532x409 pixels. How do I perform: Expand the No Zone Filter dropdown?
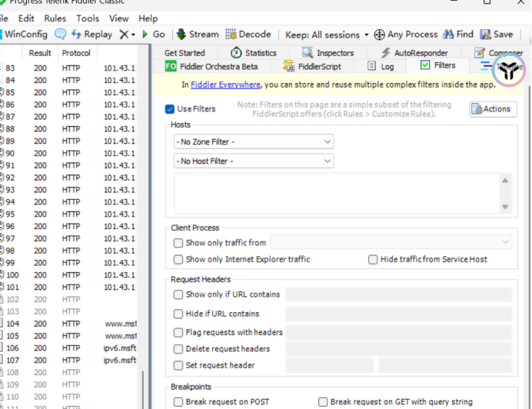(x=254, y=141)
